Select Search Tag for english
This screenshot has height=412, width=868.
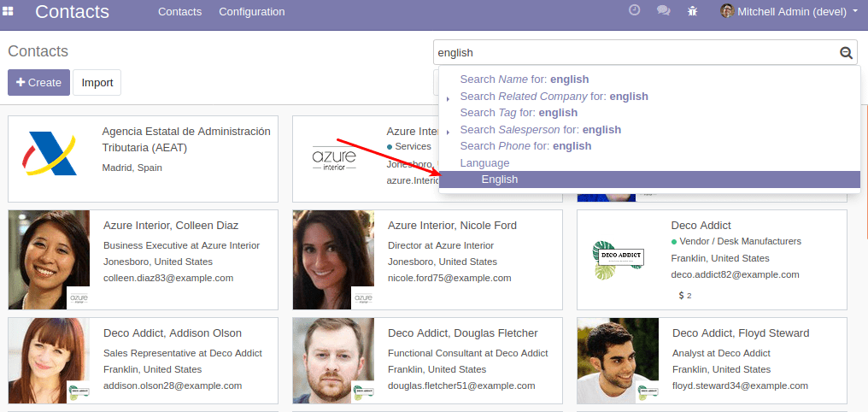coord(519,113)
